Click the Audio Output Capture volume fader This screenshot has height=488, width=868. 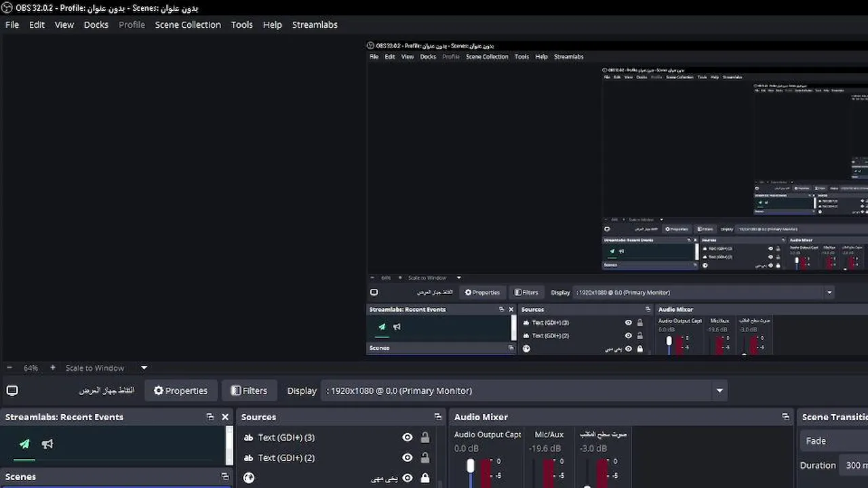471,466
